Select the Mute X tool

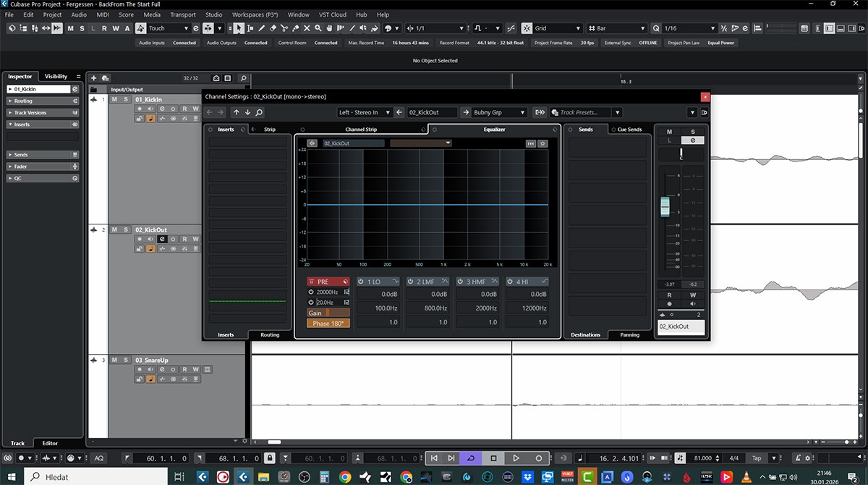click(307, 28)
